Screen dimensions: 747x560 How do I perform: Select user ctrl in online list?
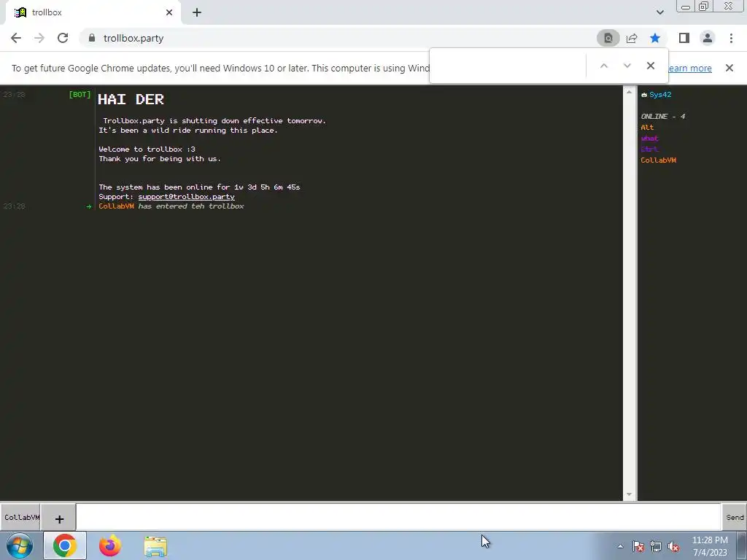tap(649, 149)
